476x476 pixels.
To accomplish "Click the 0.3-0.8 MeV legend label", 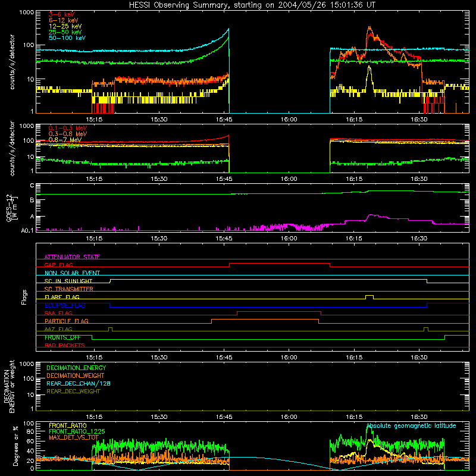I will (x=68, y=134).
